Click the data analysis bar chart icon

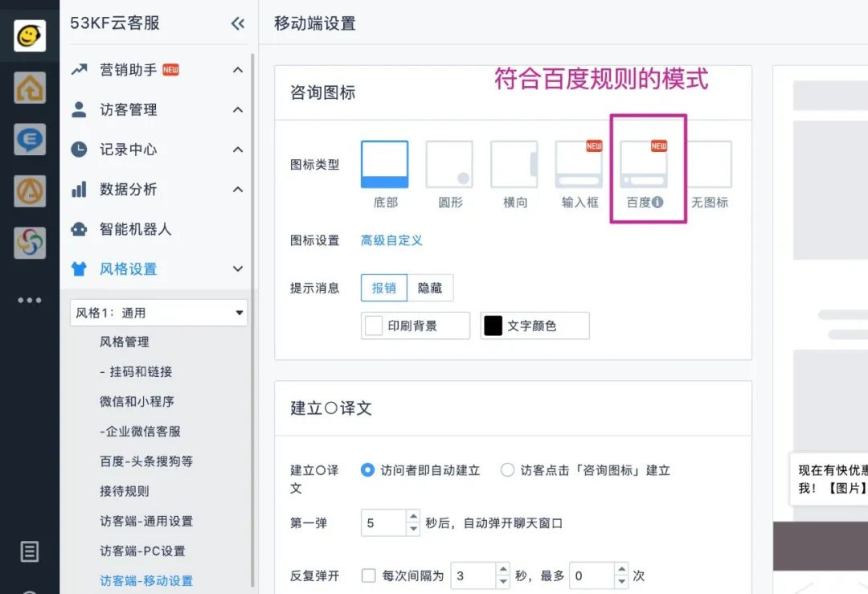click(x=79, y=190)
